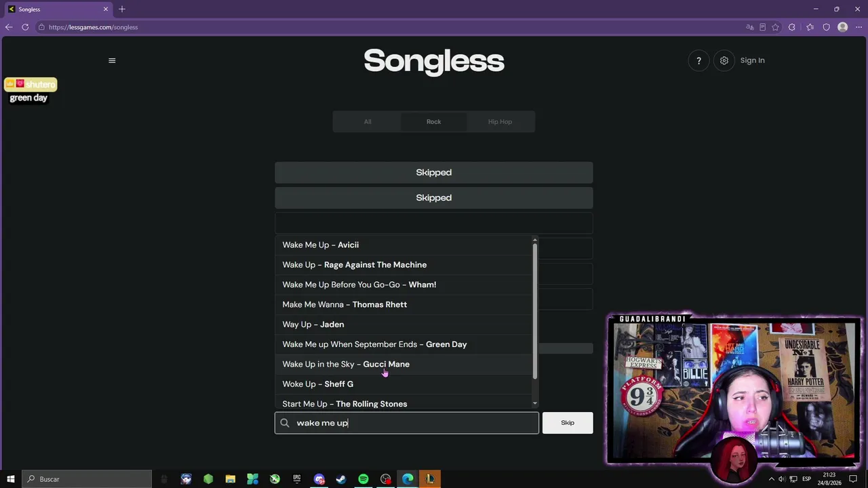Choose "Wake Me Up Before You Go-Go – Wham!"

403,285
